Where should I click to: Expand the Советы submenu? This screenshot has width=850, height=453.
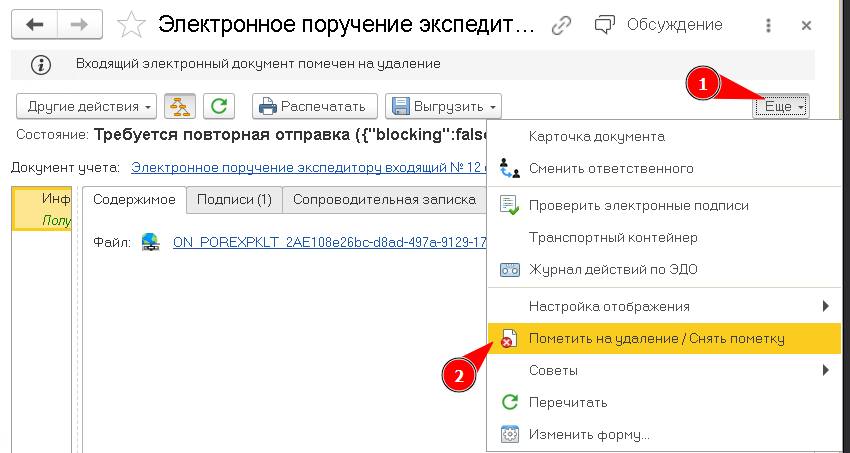[x=664, y=371]
